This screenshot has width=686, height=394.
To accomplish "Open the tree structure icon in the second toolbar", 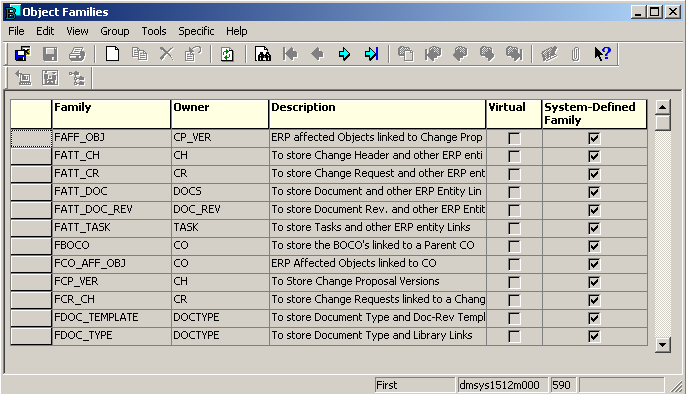I will (77, 78).
